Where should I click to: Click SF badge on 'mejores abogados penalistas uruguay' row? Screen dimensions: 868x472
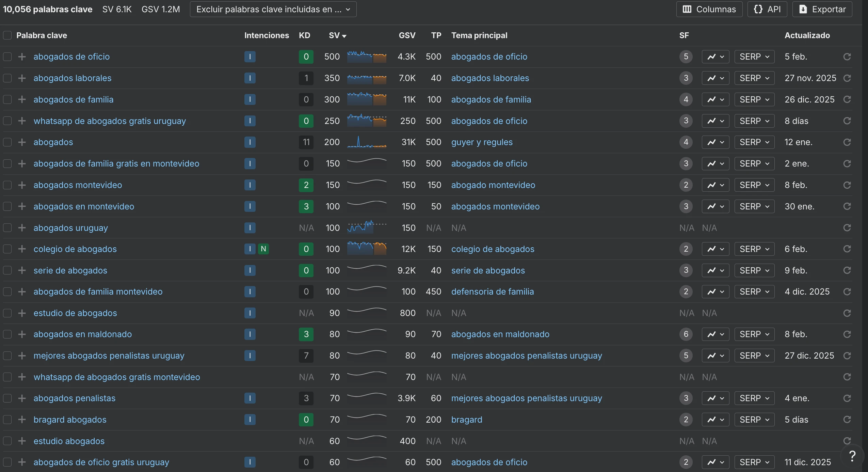pyautogui.click(x=686, y=356)
